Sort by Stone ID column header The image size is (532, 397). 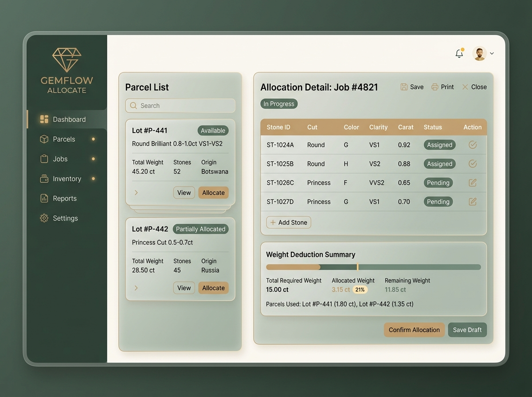(x=278, y=127)
